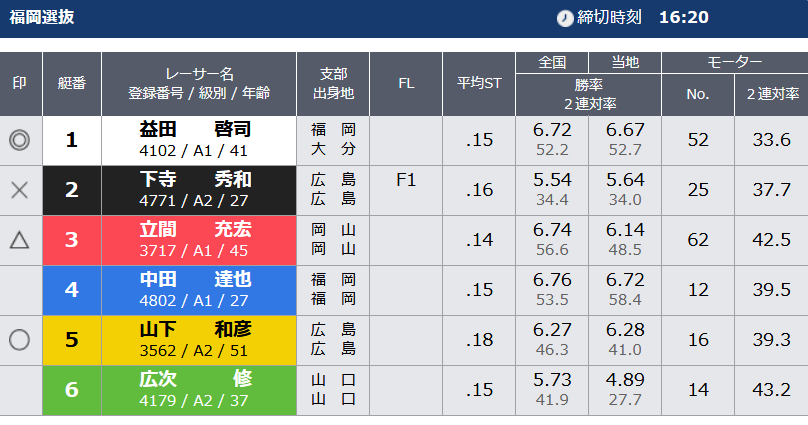808x425 pixels.
Task: Select the blue boat number 4 cell
Action: [72, 291]
